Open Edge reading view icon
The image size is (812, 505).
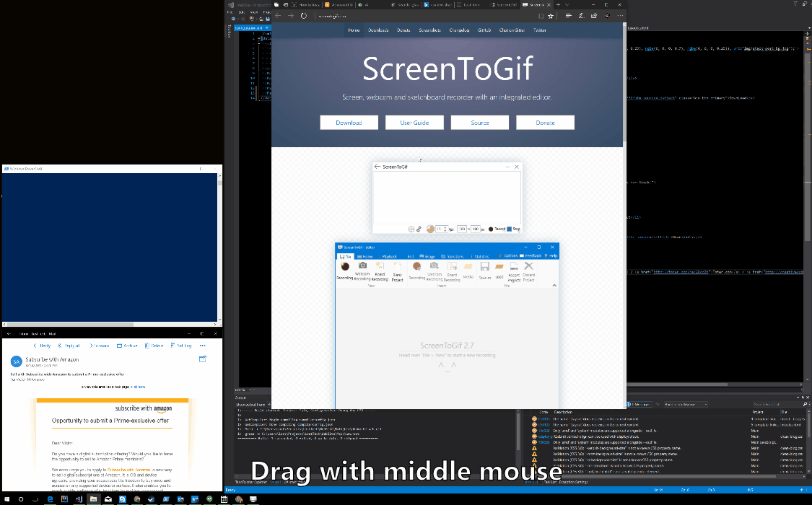pyautogui.click(x=541, y=16)
